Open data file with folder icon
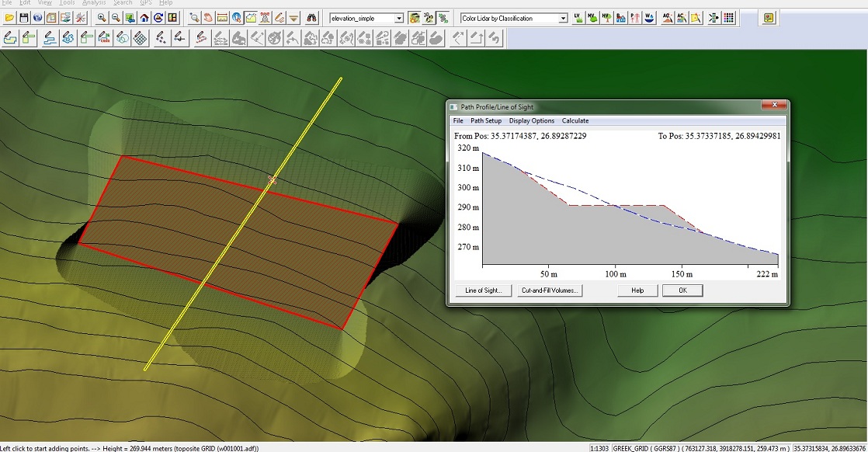Screen dimensions: 868x452 [9, 18]
